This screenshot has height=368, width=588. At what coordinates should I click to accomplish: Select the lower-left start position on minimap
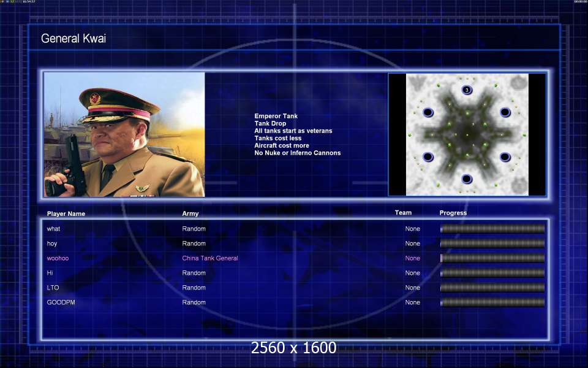428,156
